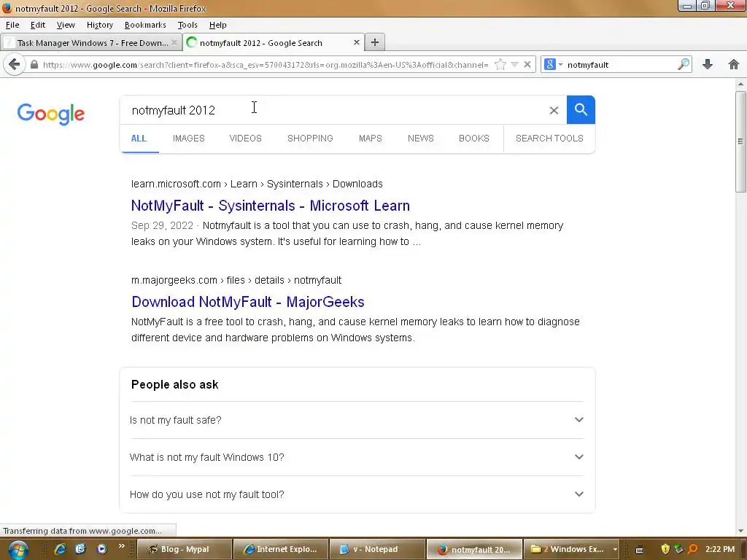Viewport: 747px width, 560px height.
Task: Switch to v - Notepad taskbar button
Action: pos(377,549)
